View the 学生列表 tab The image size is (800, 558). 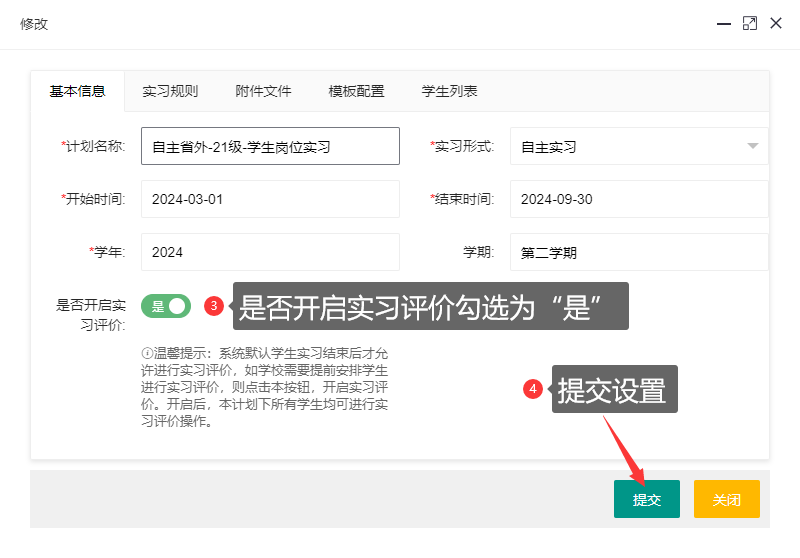[449, 91]
